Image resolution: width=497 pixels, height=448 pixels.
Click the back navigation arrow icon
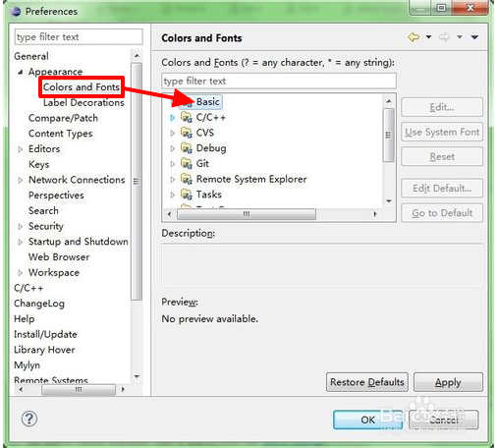click(x=414, y=37)
